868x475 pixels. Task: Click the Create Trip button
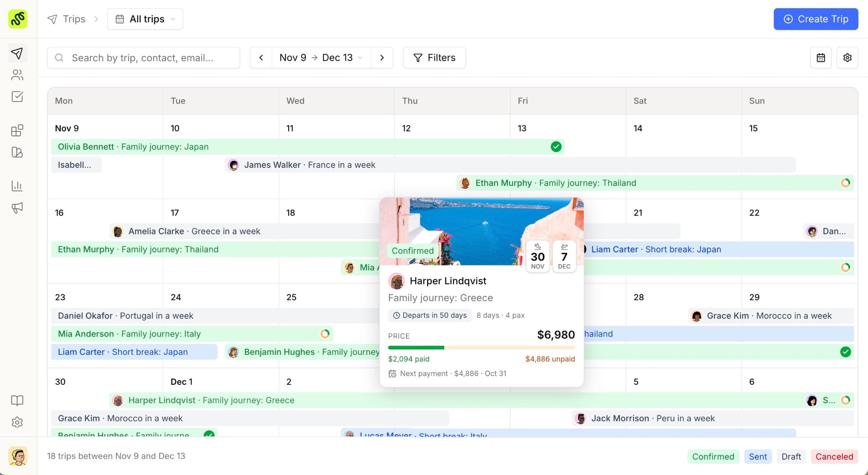pos(815,19)
